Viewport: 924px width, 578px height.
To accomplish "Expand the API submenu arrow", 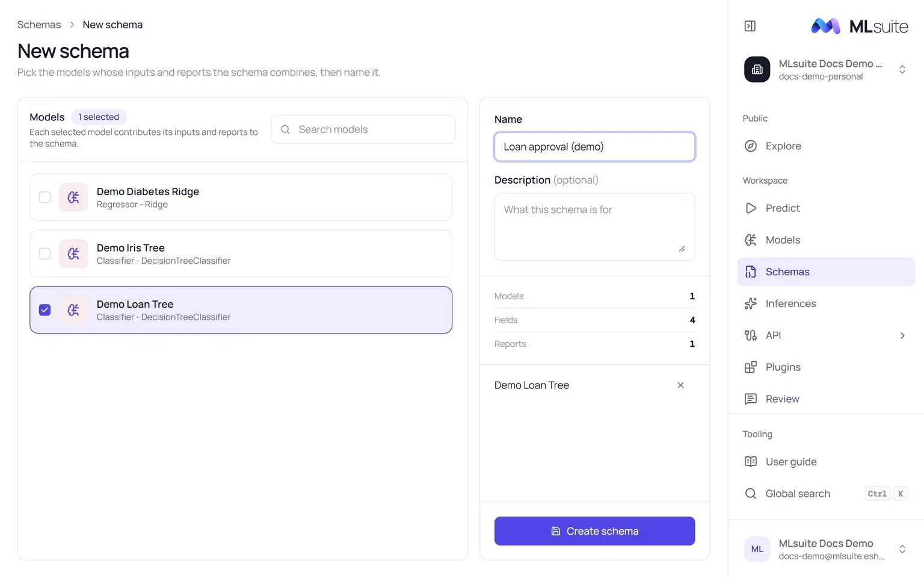I will coord(902,335).
